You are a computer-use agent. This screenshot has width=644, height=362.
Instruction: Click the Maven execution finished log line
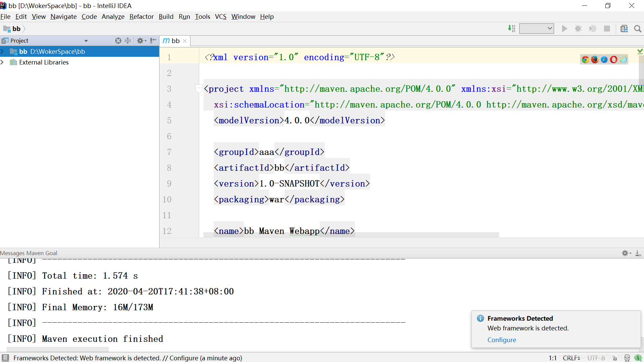85,339
